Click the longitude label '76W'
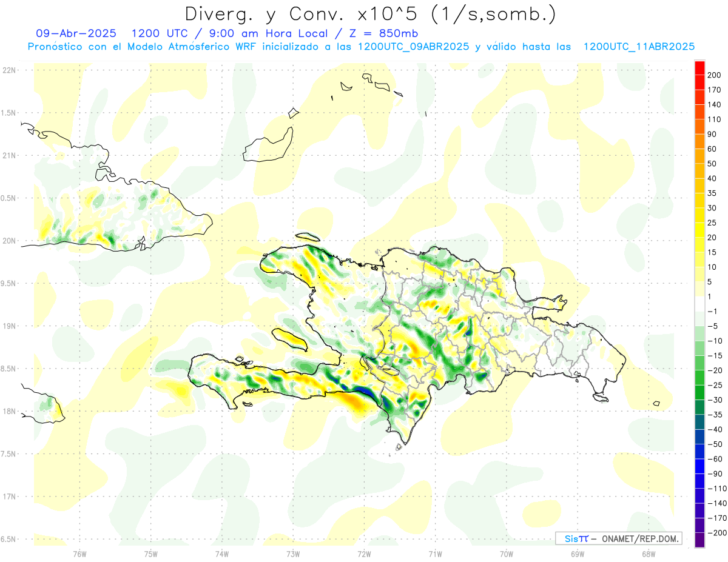The height and width of the screenshot is (562, 728). click(79, 554)
